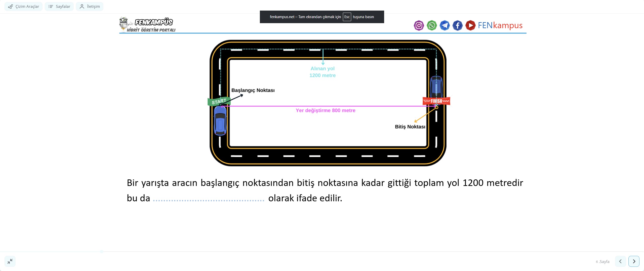This screenshot has height=271, width=644.
Task: Exit fullscreen with the collapse arrows icon
Action: [10, 261]
